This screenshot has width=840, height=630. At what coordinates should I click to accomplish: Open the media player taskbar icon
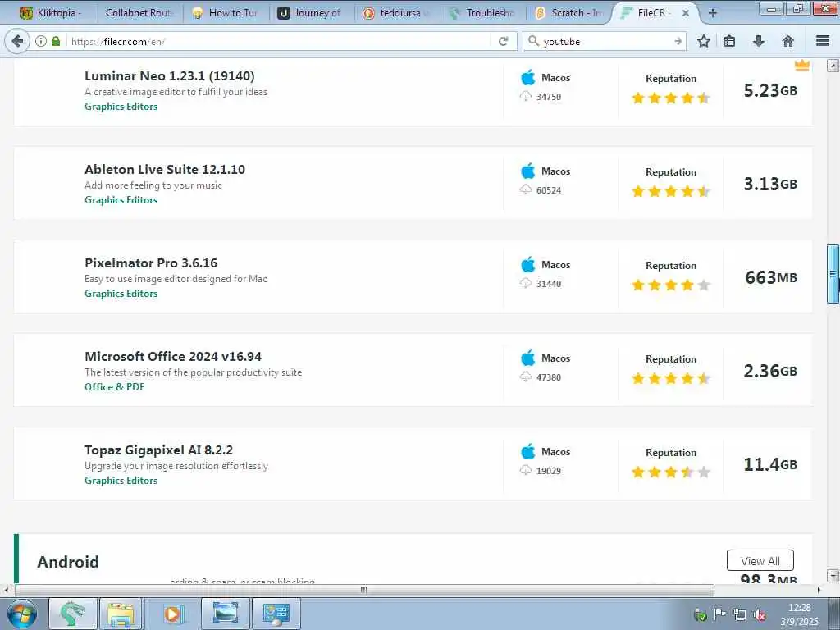(x=172, y=614)
